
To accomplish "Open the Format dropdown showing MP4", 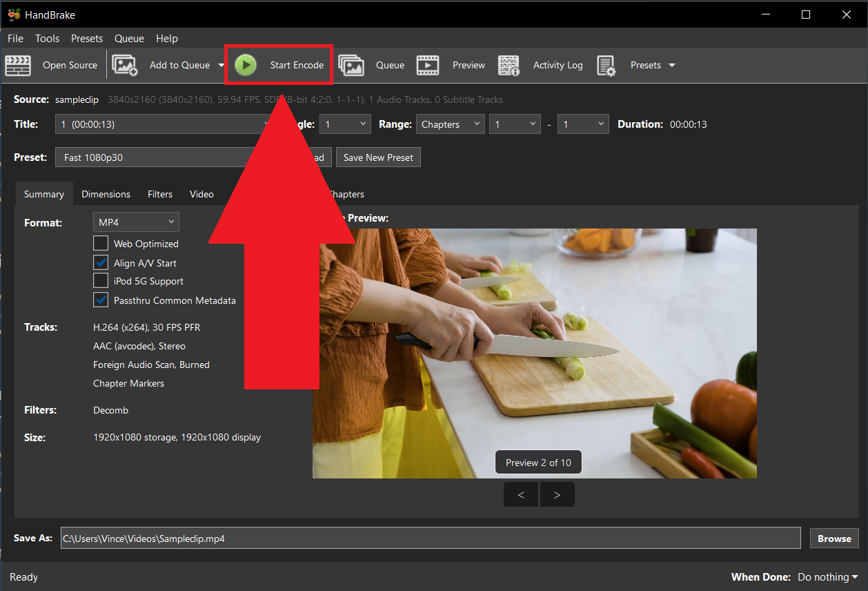I will click(135, 222).
